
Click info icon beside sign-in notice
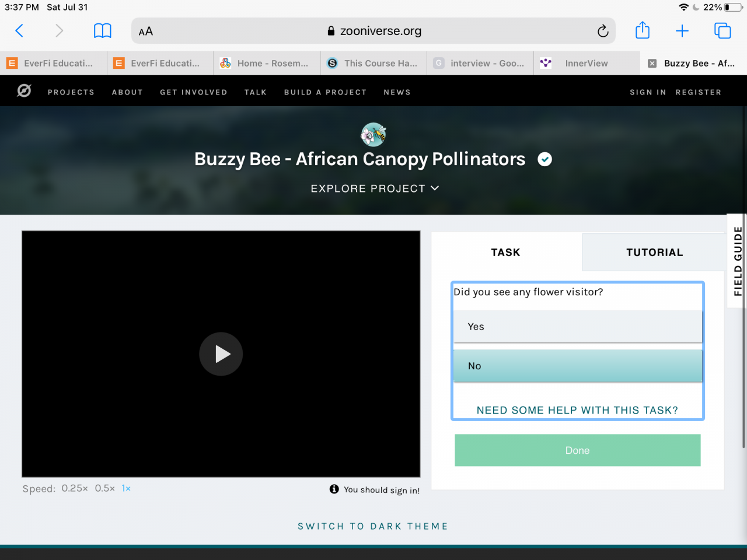(x=334, y=489)
